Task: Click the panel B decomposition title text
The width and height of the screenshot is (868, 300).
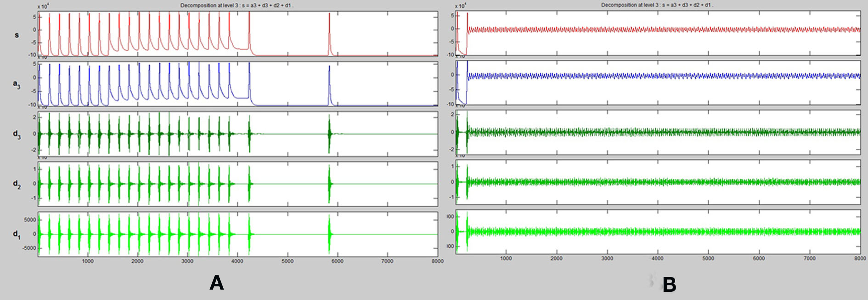Action: pos(657,5)
